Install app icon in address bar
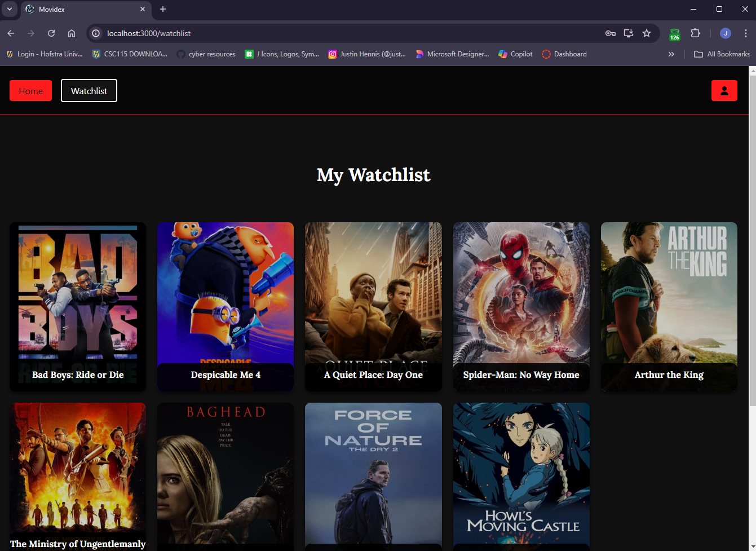 (x=629, y=33)
